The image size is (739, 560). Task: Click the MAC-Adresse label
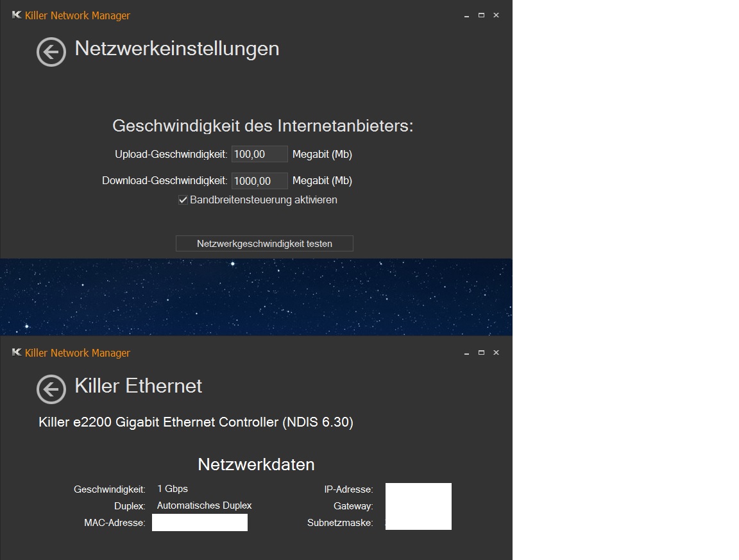click(115, 523)
